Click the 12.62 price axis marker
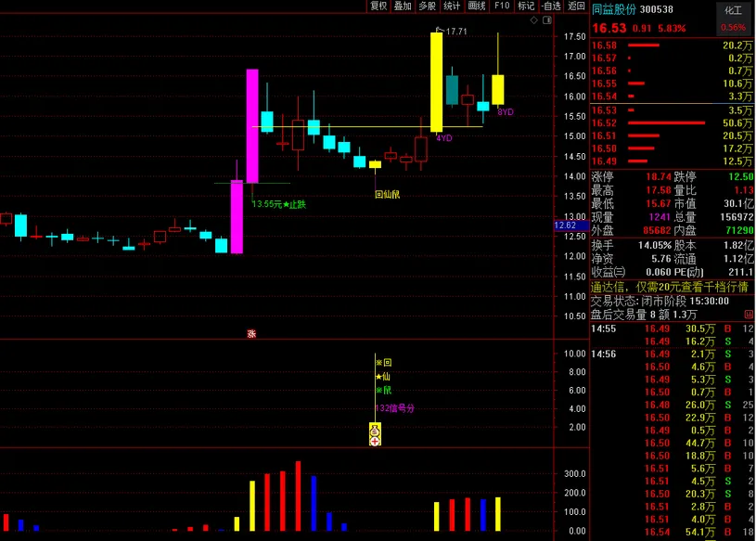This screenshot has height=541, width=756. (x=570, y=225)
